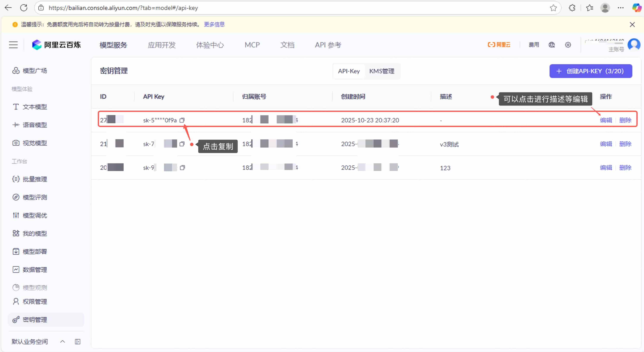Copy the sk-5 API key
Image resolution: width=644 pixels, height=352 pixels.
pyautogui.click(x=182, y=120)
